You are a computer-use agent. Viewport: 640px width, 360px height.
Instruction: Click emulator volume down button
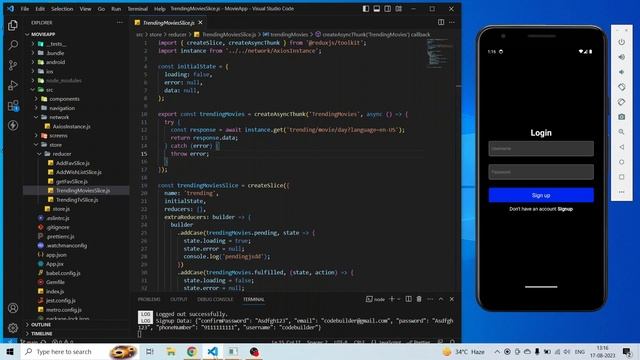tap(621, 72)
